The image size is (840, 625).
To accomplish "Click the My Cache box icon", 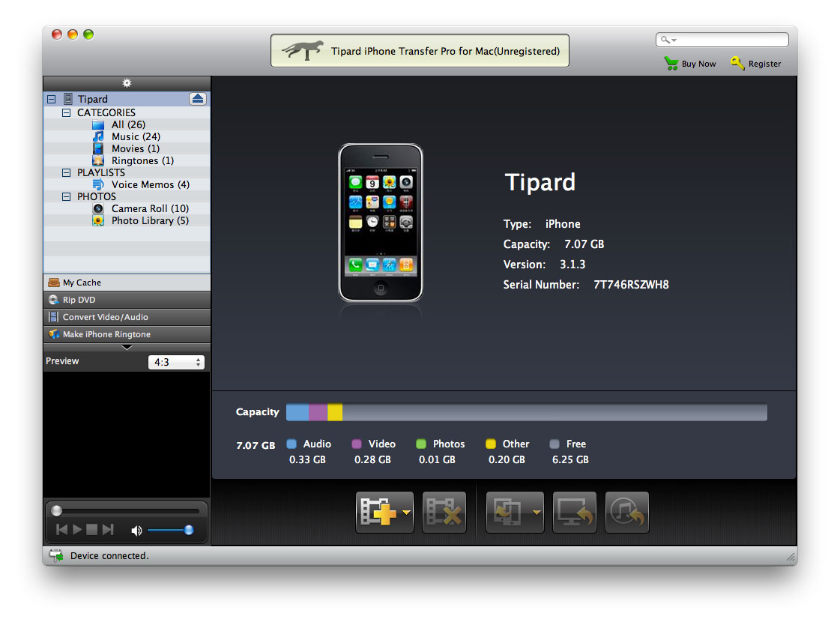I will (53, 283).
